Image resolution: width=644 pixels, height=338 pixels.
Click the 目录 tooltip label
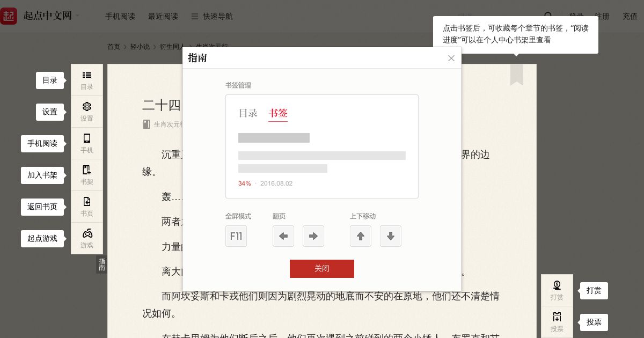tap(50, 80)
